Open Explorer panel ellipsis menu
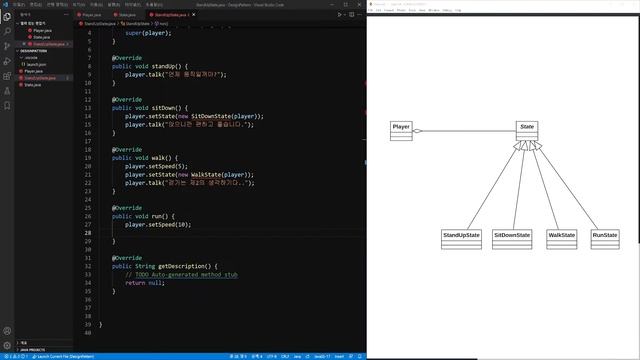The width and height of the screenshot is (640, 360). click(66, 14)
